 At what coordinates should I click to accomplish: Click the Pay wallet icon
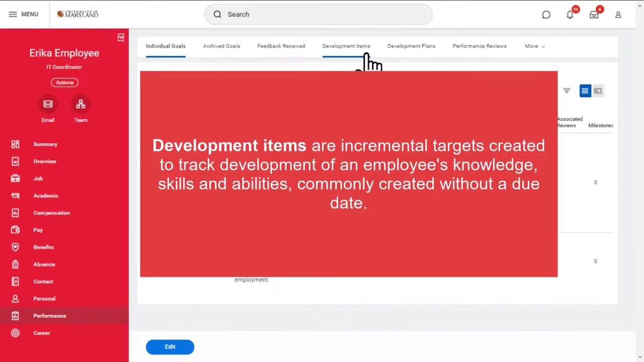click(x=15, y=230)
